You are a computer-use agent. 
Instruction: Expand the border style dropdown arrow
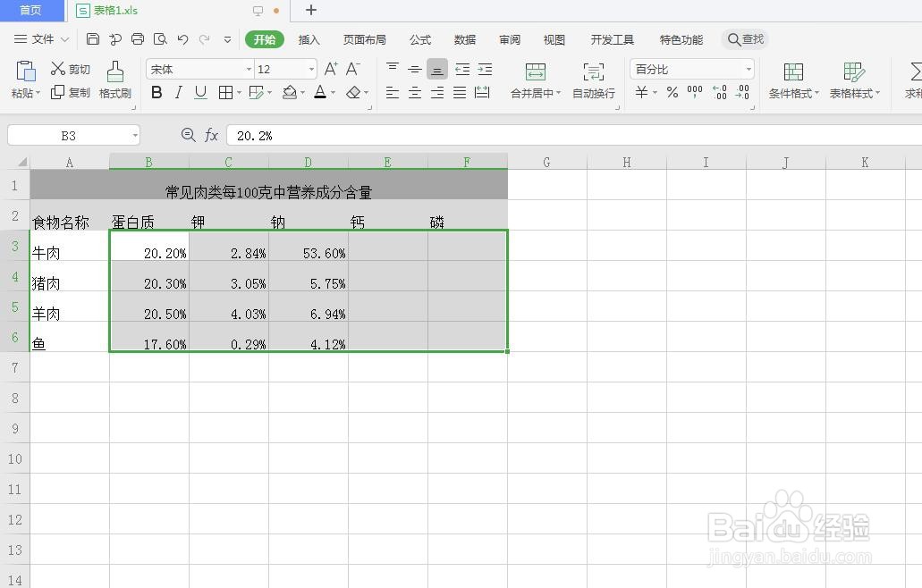tap(238, 92)
